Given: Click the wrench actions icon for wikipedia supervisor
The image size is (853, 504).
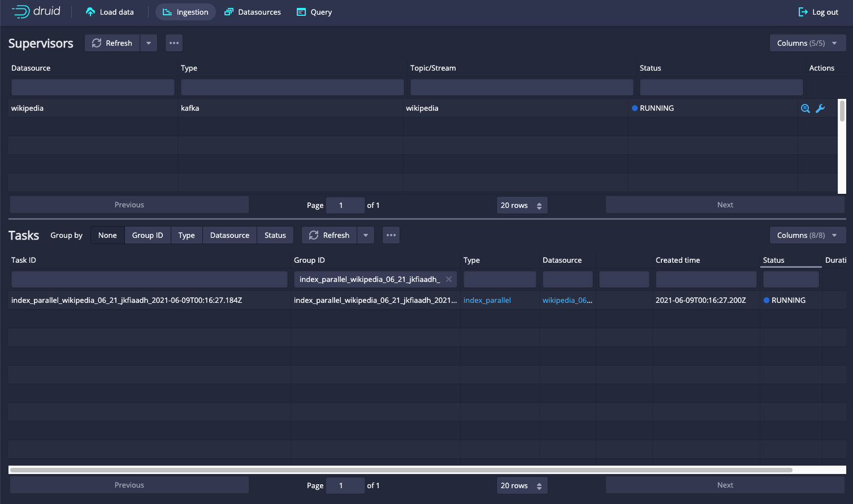Looking at the screenshot, I should pyautogui.click(x=820, y=108).
